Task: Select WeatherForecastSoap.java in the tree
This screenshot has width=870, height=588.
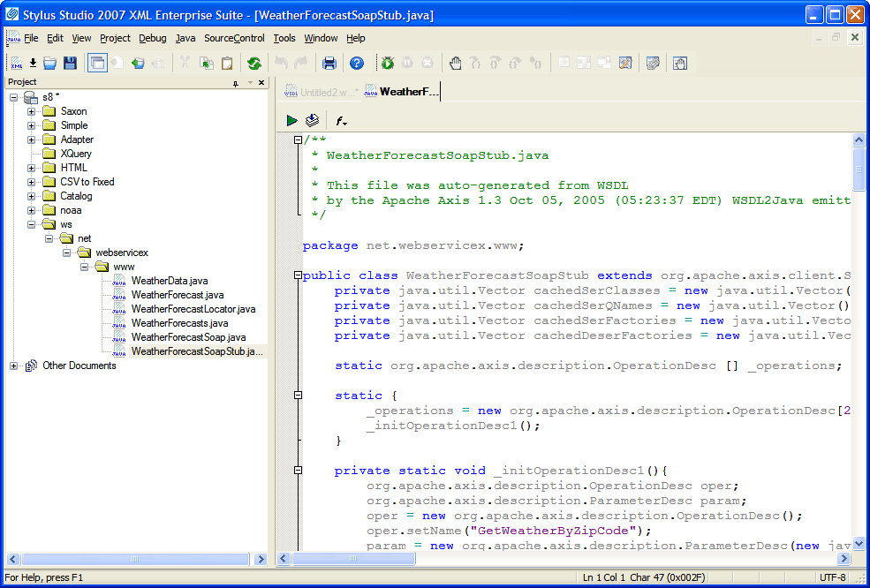Action: click(189, 337)
